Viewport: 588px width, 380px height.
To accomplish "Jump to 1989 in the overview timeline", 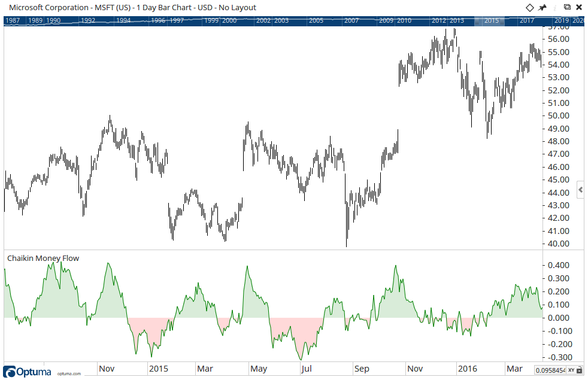I will (35, 20).
